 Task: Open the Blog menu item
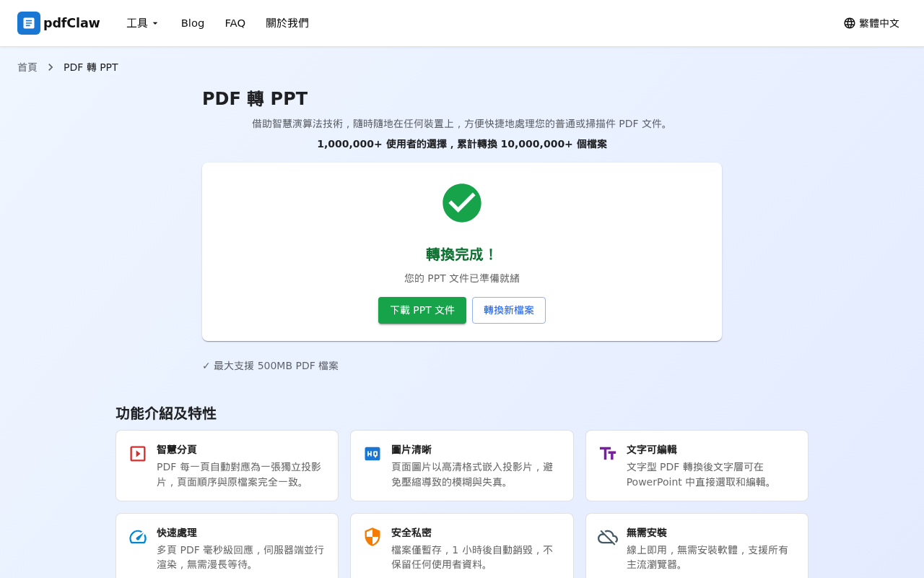coord(192,22)
